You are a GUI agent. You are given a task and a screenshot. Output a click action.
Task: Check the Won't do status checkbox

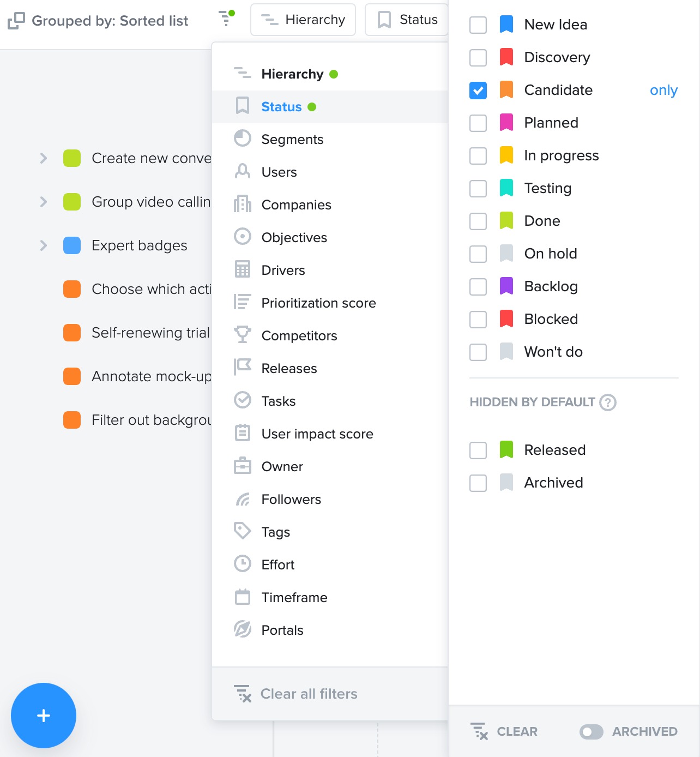(x=478, y=352)
